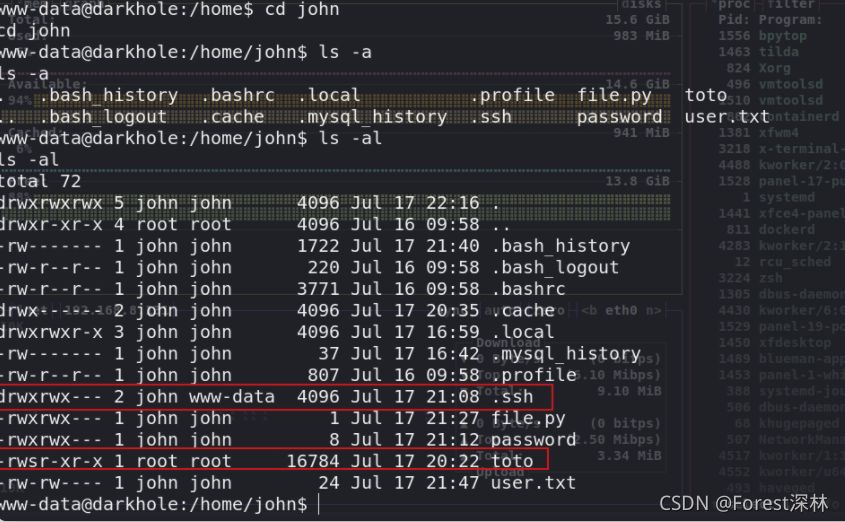Select the 'ls -al' command after the prompt

350,138
